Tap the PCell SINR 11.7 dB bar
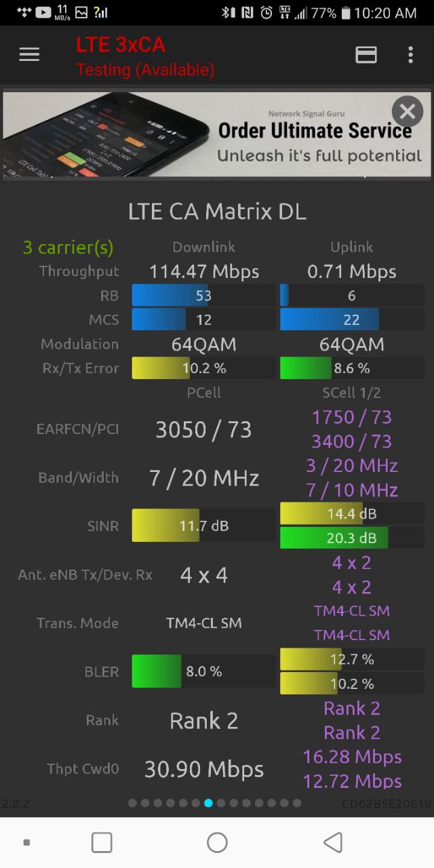434x868 pixels. (204, 526)
